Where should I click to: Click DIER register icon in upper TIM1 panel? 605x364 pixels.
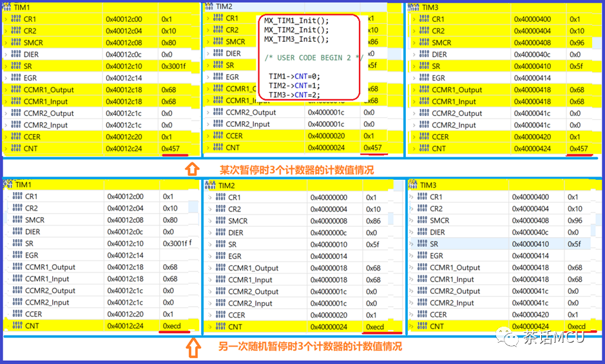[x=16, y=54]
